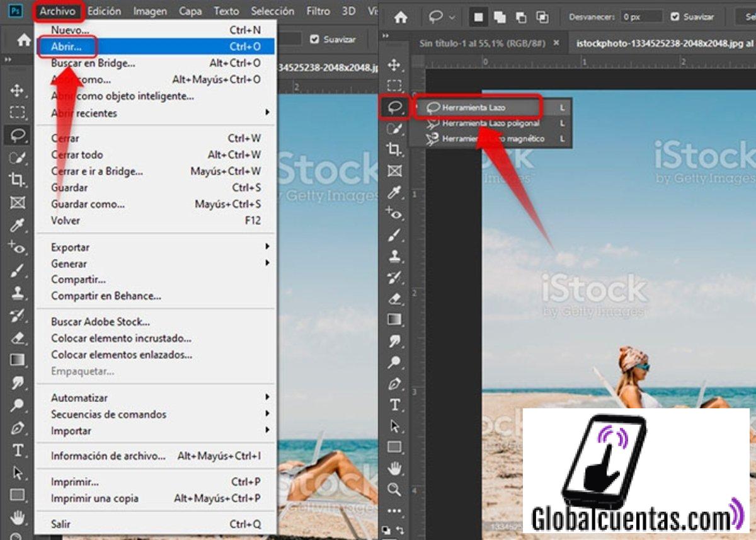Close the Sin título-1 document tab
This screenshot has height=540, width=756.
[x=556, y=43]
